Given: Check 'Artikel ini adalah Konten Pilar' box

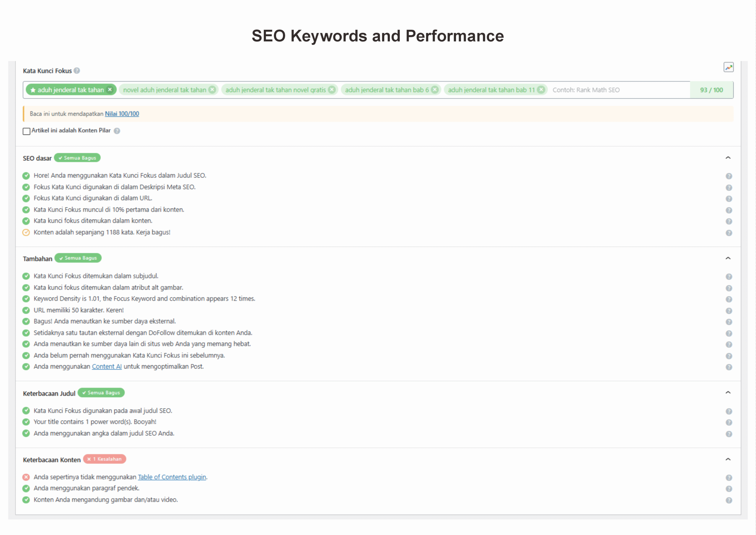Looking at the screenshot, I should click(x=26, y=131).
